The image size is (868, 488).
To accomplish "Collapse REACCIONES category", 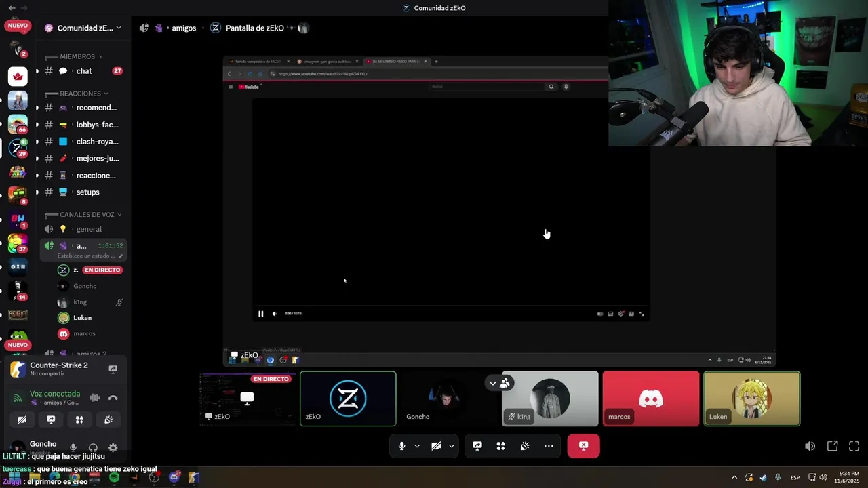I will (x=83, y=94).
